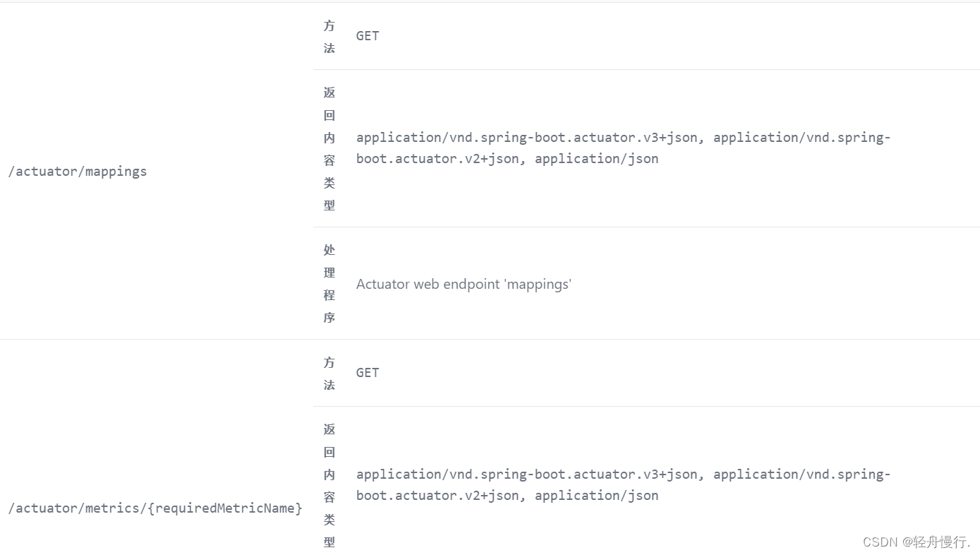Click content type text for mappings endpoint
The image size is (980, 555).
pos(624,148)
